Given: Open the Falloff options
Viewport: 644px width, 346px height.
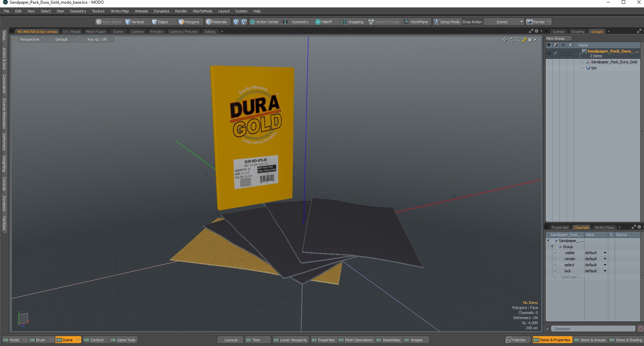Looking at the screenshot, I should coord(324,22).
